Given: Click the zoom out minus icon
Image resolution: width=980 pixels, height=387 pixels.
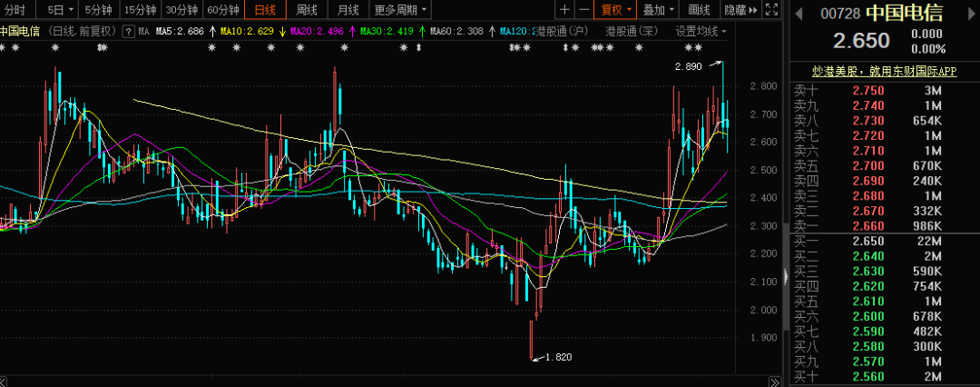Looking at the screenshot, I should 583,10.
